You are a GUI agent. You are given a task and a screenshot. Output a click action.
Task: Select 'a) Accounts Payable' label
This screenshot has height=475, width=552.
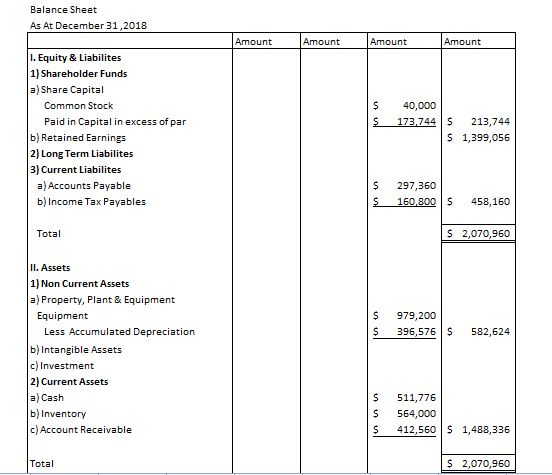pos(84,186)
